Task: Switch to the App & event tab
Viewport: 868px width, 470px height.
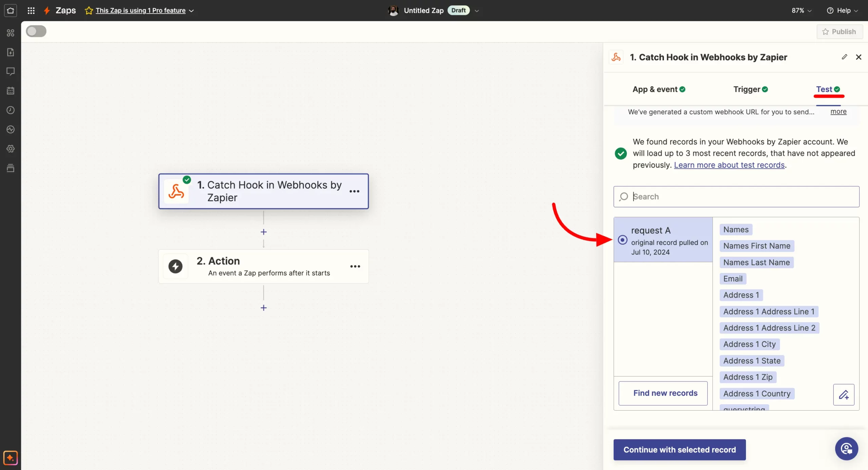Action: (658, 89)
